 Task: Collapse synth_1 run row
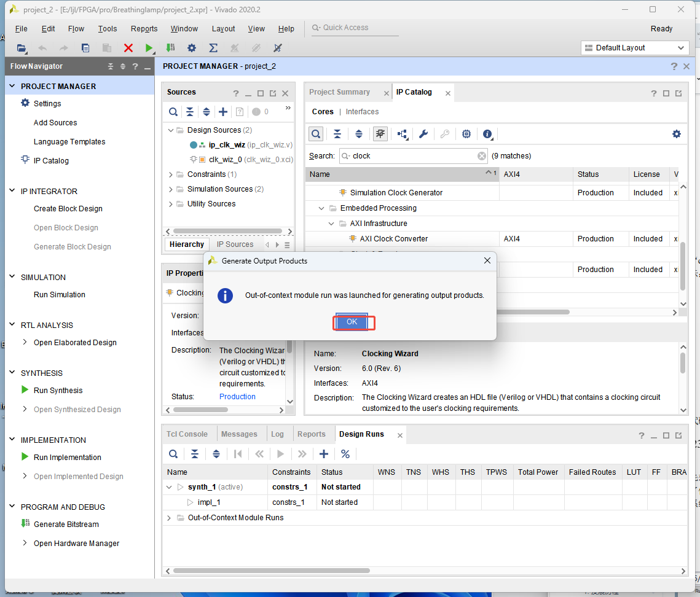(x=169, y=487)
